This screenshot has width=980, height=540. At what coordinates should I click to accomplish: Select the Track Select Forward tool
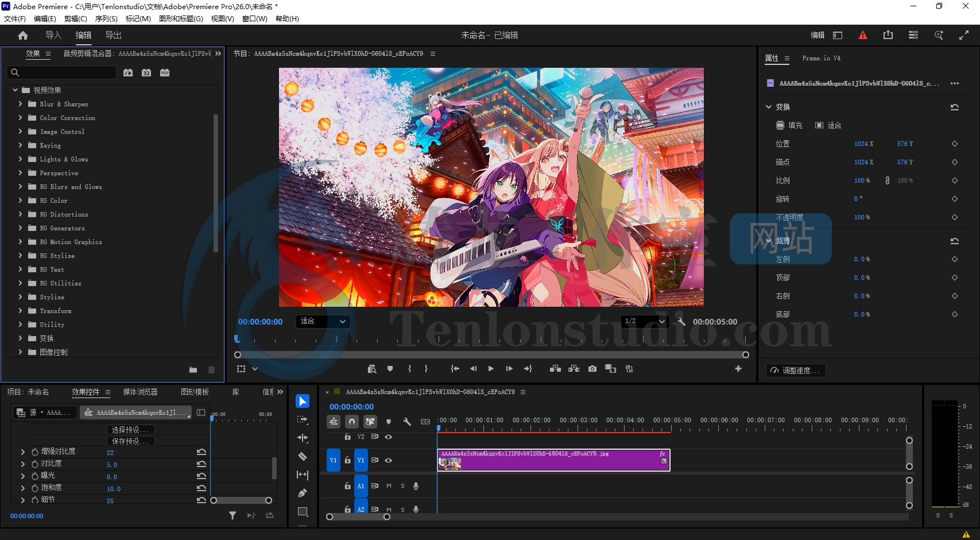[x=303, y=420]
